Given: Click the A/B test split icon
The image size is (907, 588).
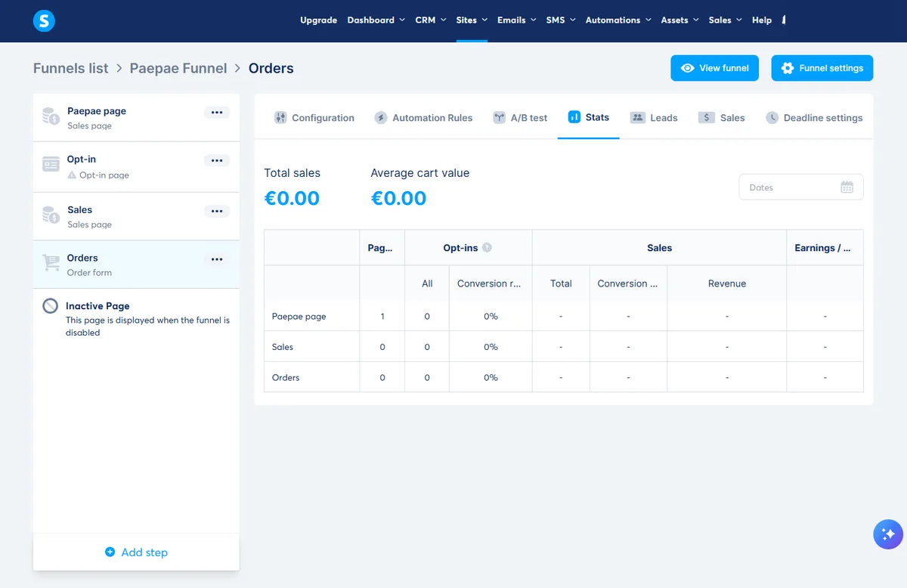Looking at the screenshot, I should [500, 117].
